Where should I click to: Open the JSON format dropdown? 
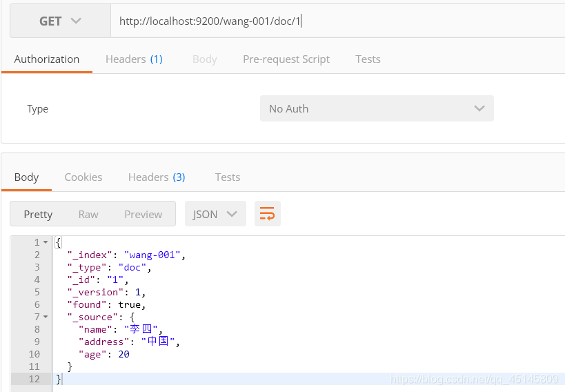(x=215, y=214)
